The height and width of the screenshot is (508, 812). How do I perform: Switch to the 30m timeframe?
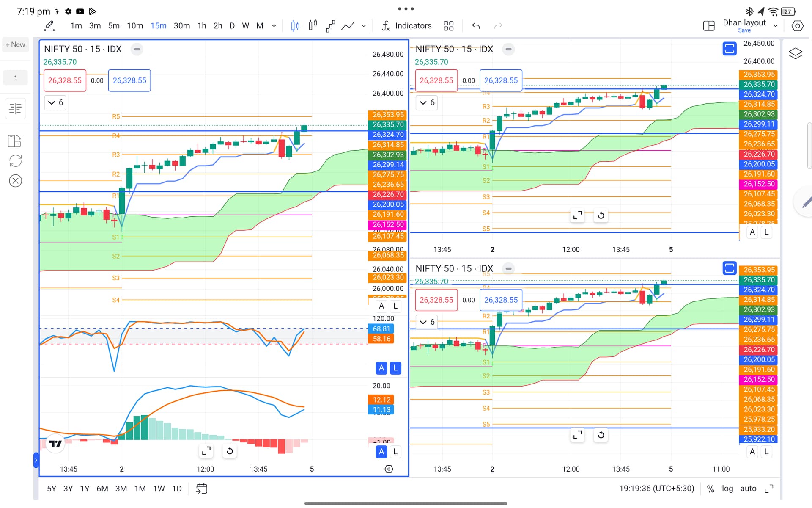(181, 26)
